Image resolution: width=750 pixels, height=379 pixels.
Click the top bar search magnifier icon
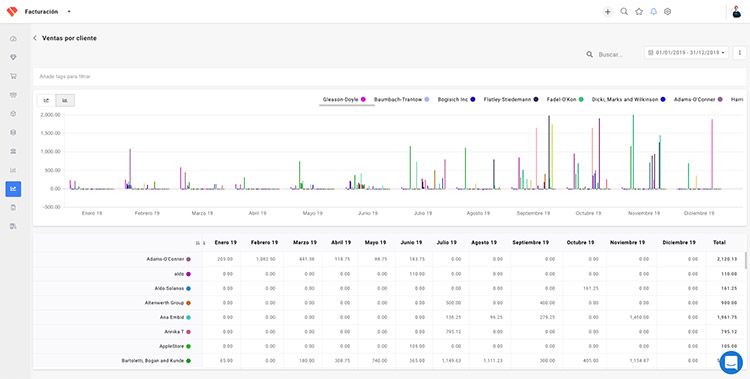(624, 11)
